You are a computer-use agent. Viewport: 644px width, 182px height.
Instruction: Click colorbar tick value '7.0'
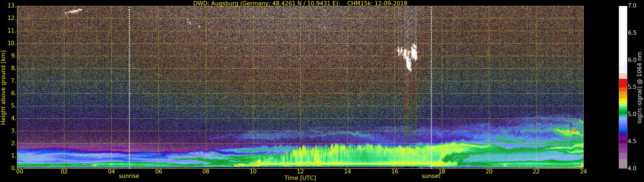pos(632,6)
